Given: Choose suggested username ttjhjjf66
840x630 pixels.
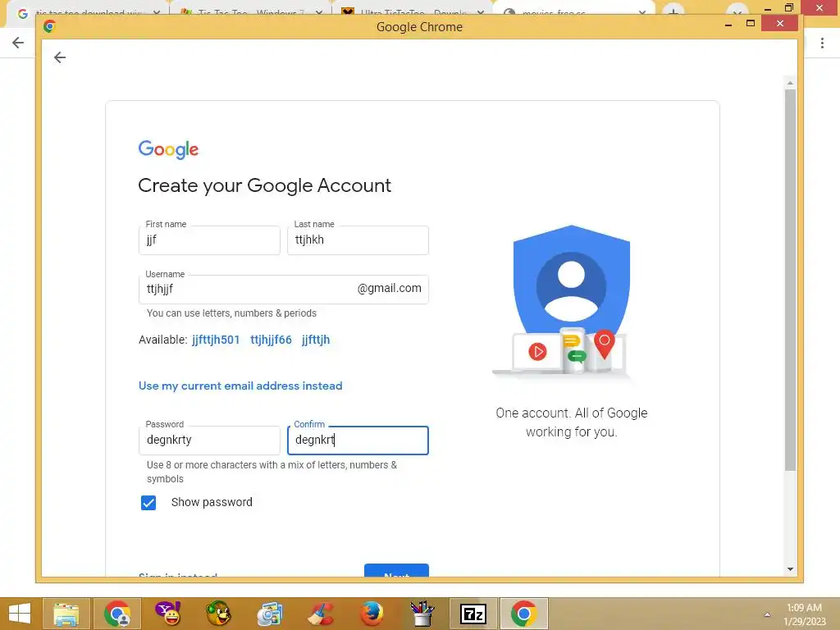Looking at the screenshot, I should 271,340.
